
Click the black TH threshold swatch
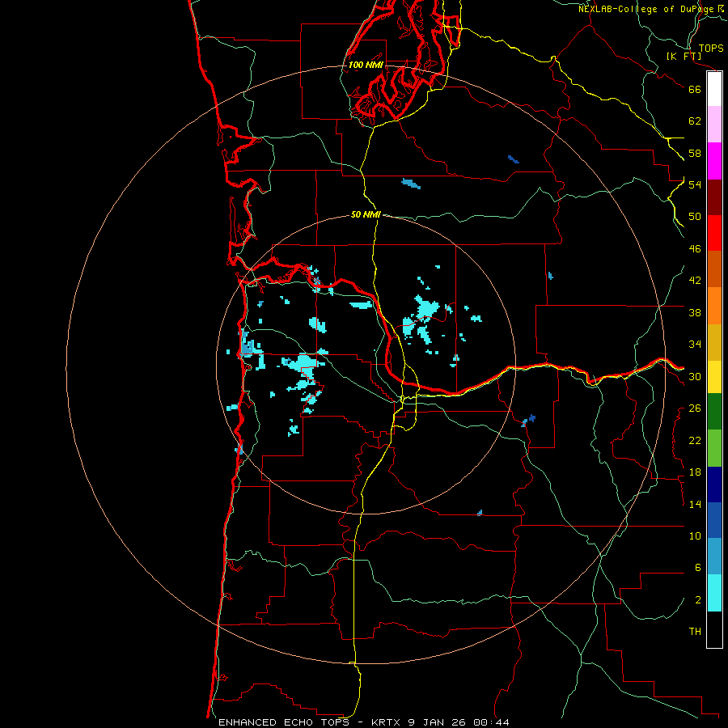[714, 629]
